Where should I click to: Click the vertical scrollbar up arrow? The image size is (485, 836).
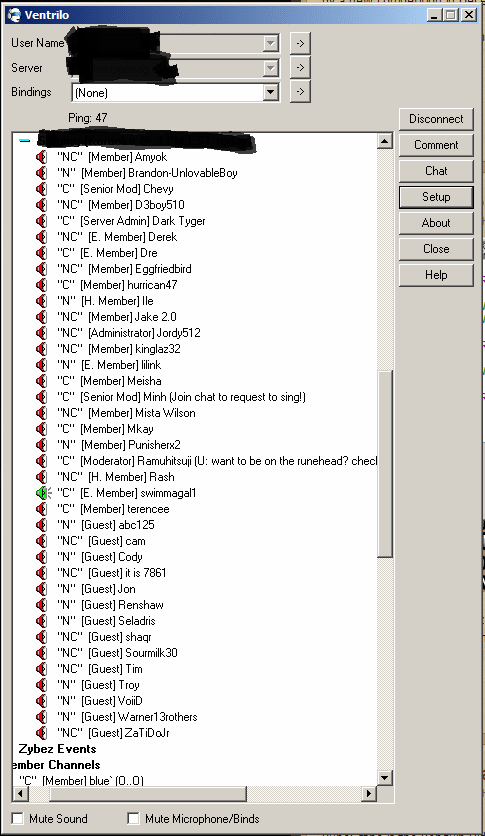[x=385, y=141]
